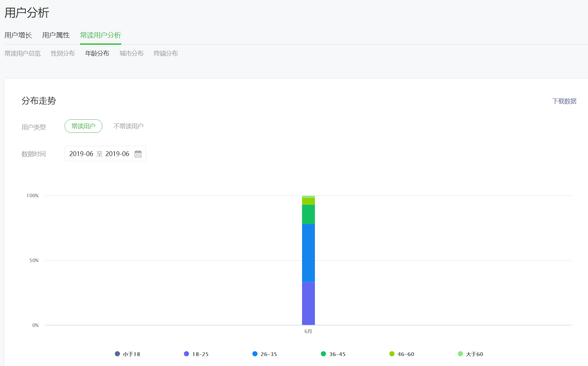Open the 2019-06 date range picker
The image size is (588, 366).
(x=105, y=153)
